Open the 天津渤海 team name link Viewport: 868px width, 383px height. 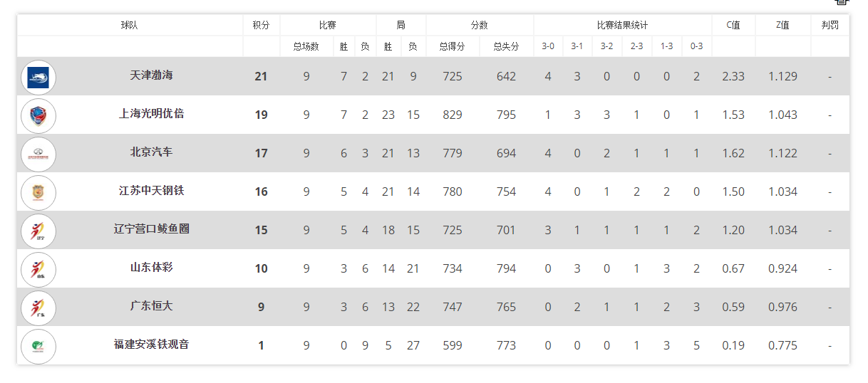151,75
